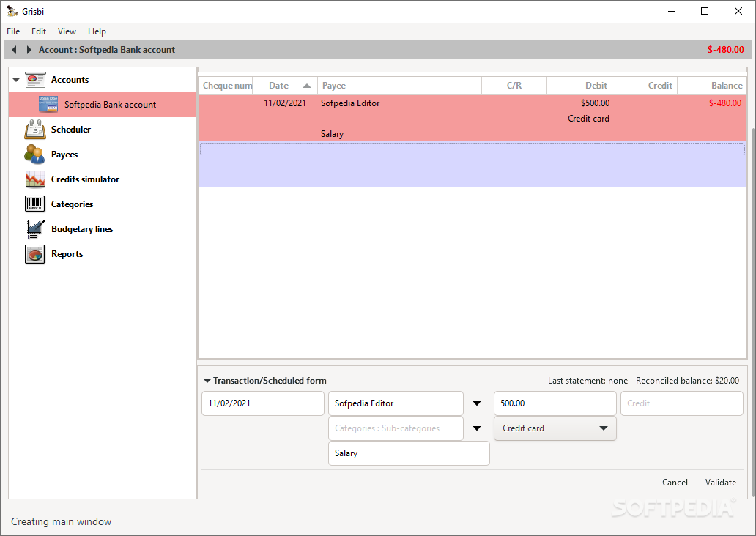Click the Softpedia Bank account card icon
Image resolution: width=756 pixels, height=536 pixels.
pos(48,105)
